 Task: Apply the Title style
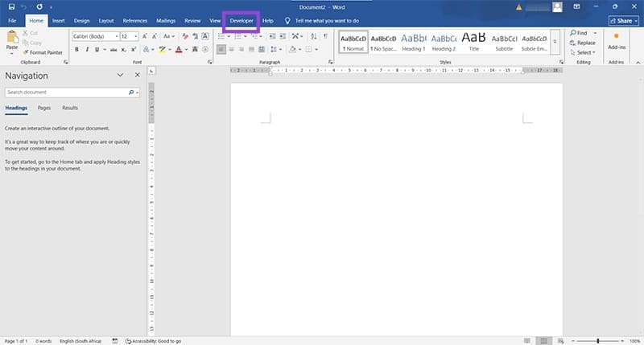(x=473, y=42)
